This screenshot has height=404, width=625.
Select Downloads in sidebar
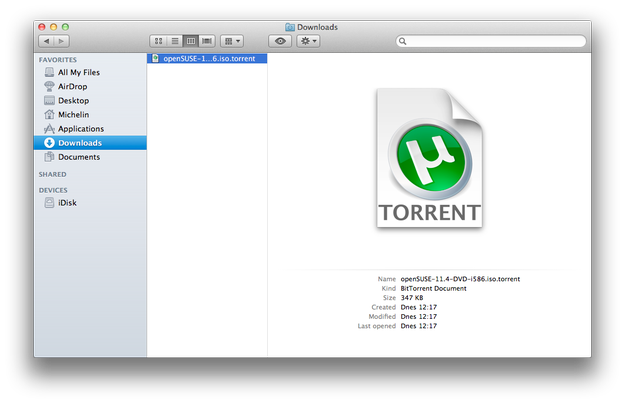[x=90, y=143]
